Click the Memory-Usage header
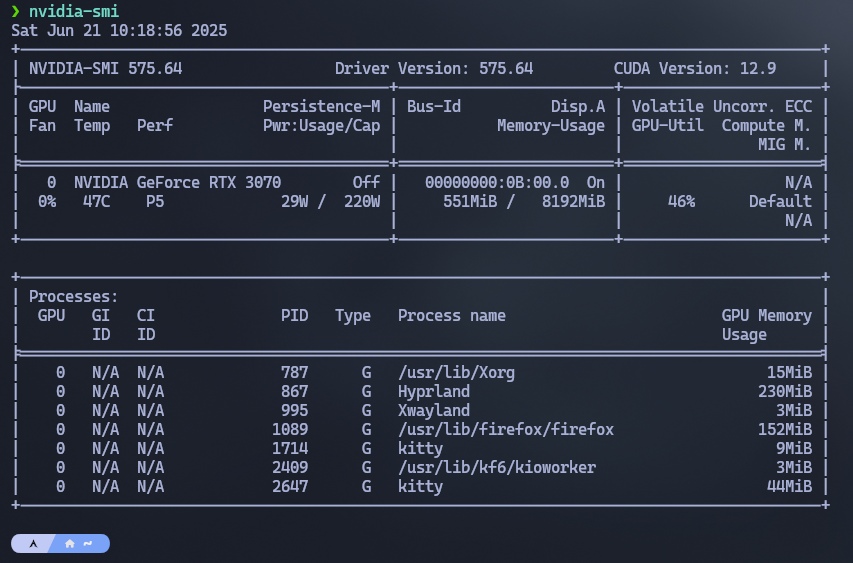The image size is (853, 563). pyautogui.click(x=551, y=126)
